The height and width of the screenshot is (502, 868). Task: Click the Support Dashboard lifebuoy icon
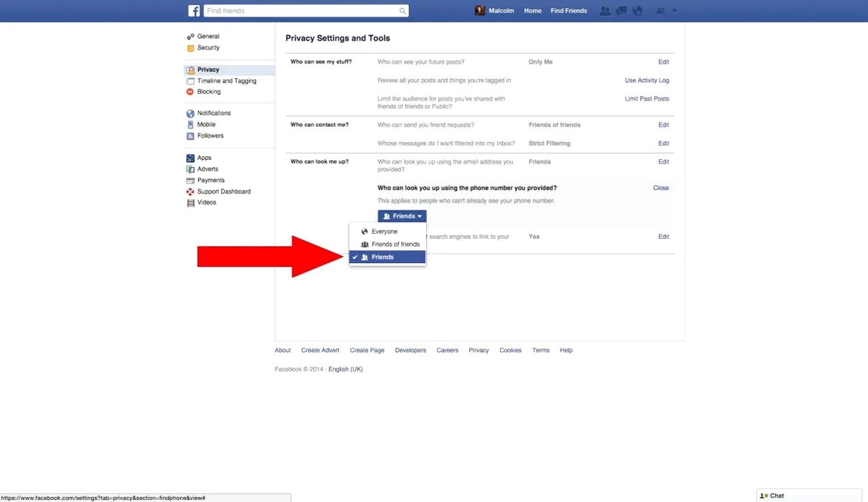point(190,191)
